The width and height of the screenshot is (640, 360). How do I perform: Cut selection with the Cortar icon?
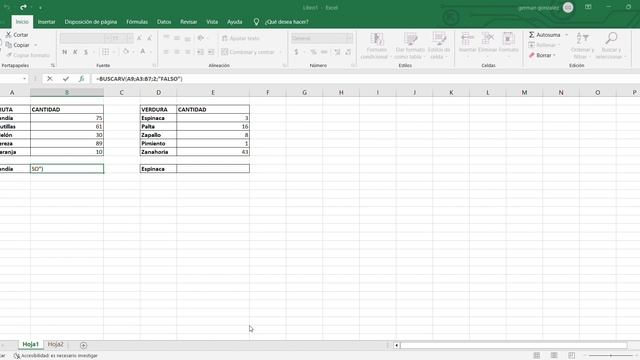(9, 35)
